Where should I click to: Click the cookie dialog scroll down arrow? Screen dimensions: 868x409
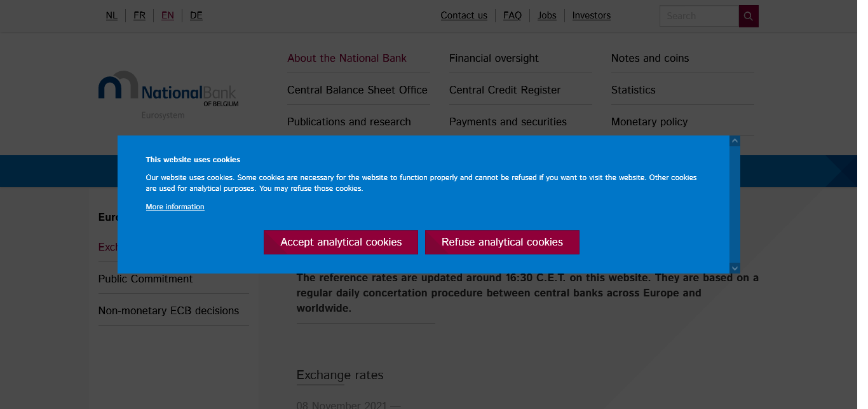click(x=735, y=268)
